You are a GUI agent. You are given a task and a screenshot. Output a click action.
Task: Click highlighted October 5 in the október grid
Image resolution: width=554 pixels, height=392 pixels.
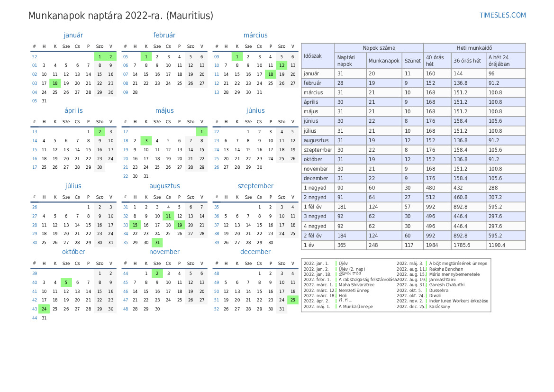click(x=66, y=283)
